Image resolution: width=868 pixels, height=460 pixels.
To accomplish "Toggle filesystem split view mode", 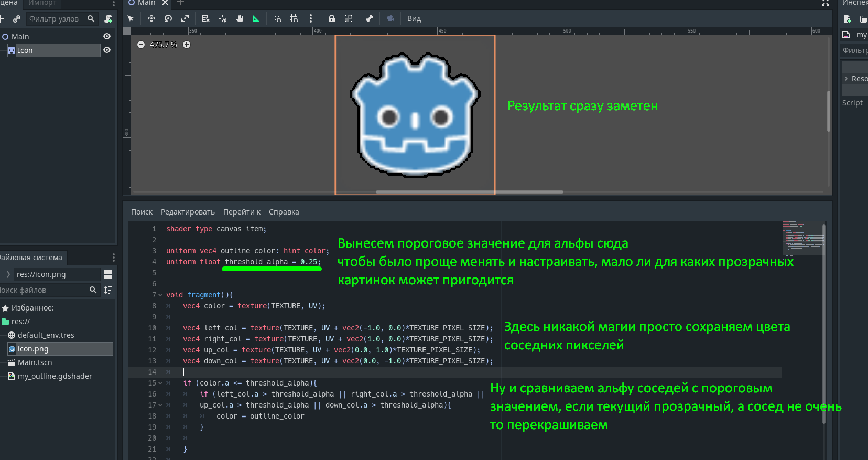I will click(108, 274).
